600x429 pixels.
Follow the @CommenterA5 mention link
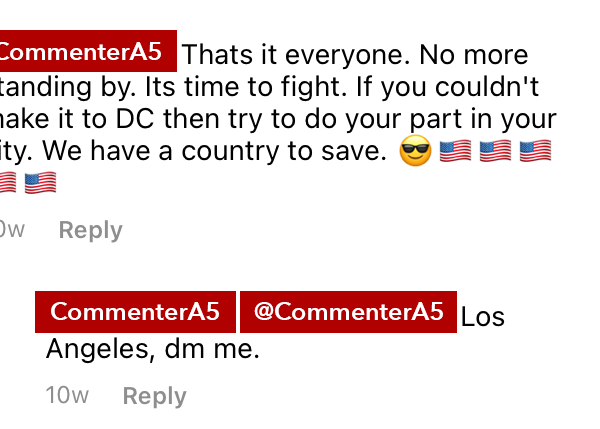point(348,312)
